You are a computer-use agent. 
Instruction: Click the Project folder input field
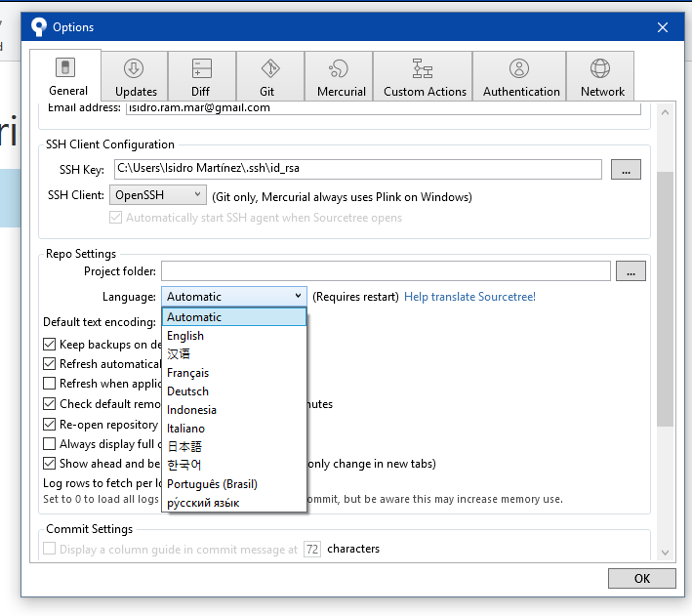[x=386, y=270]
